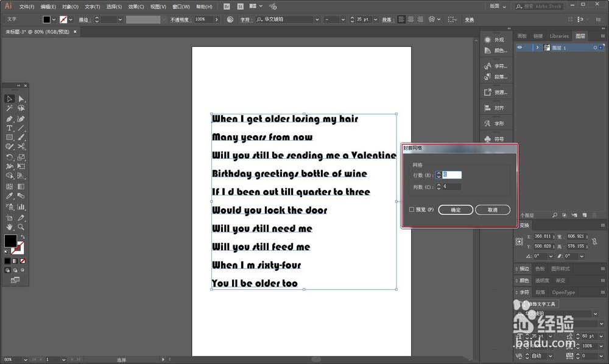Click 取消 in the envelope mesh dialog
This screenshot has height=364, width=609.
[493, 210]
